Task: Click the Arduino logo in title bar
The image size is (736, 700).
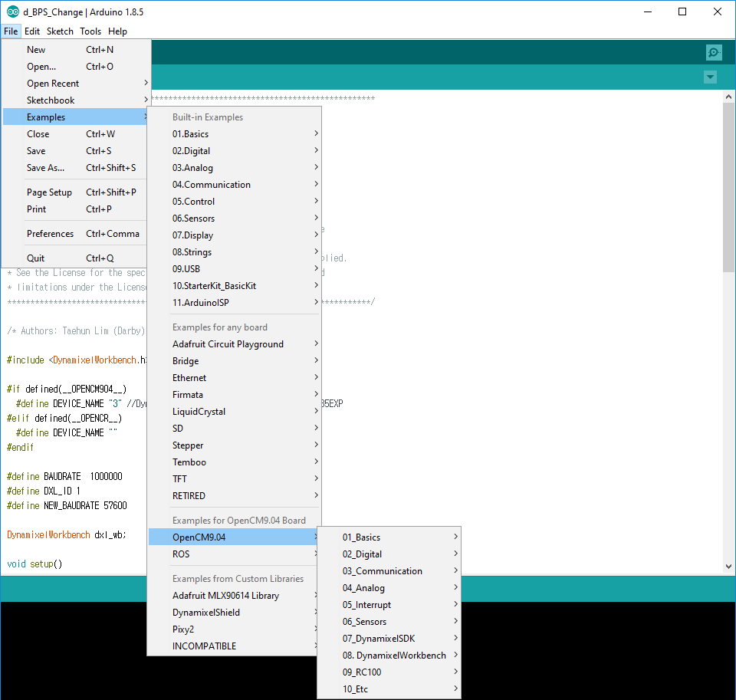Action: [x=13, y=12]
